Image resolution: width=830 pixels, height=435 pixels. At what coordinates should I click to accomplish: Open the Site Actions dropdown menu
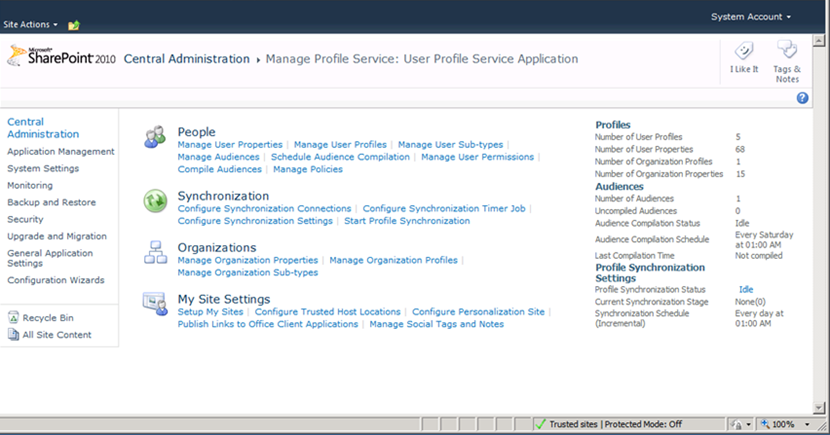point(30,24)
